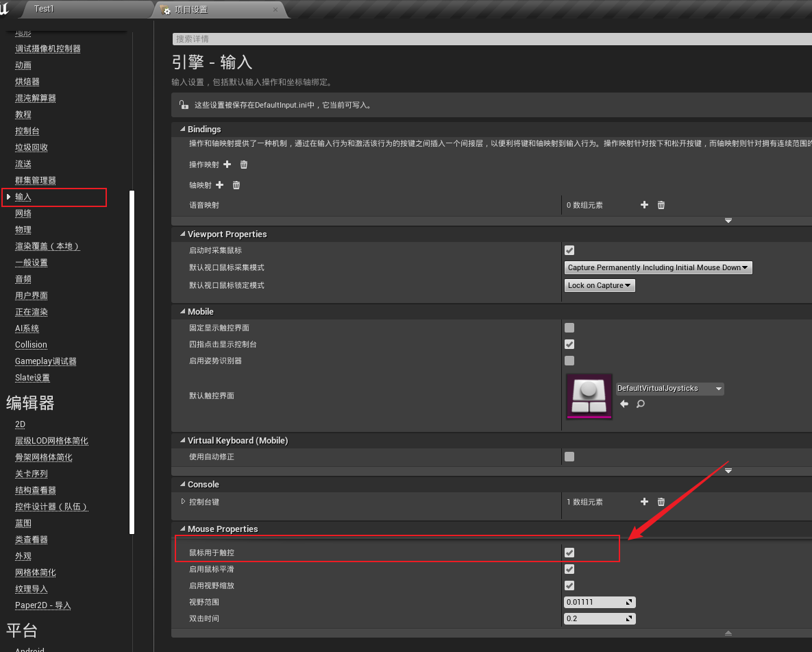The image size is (812, 652).
Task: Enable the 固定显示触控界面 option
Action: click(569, 328)
